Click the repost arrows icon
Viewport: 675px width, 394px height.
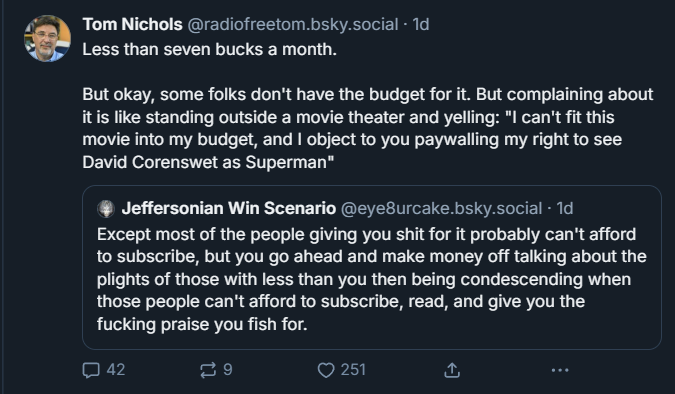[x=208, y=370]
